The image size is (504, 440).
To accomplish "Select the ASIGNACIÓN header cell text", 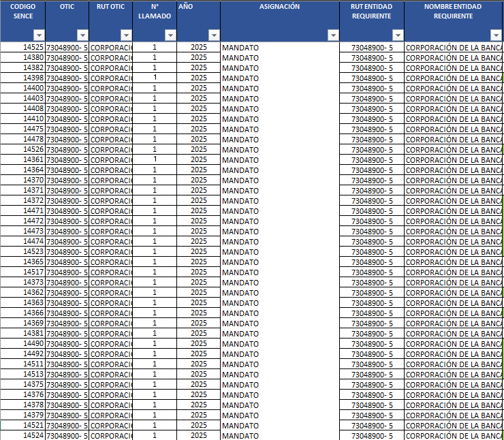I will click(279, 7).
